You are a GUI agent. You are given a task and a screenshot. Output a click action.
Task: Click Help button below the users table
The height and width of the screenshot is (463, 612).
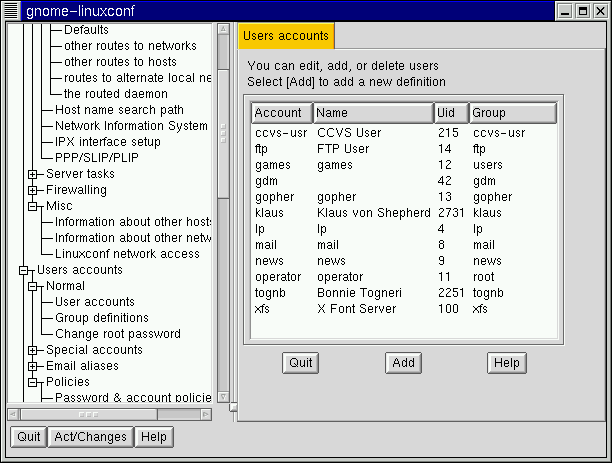(x=506, y=363)
